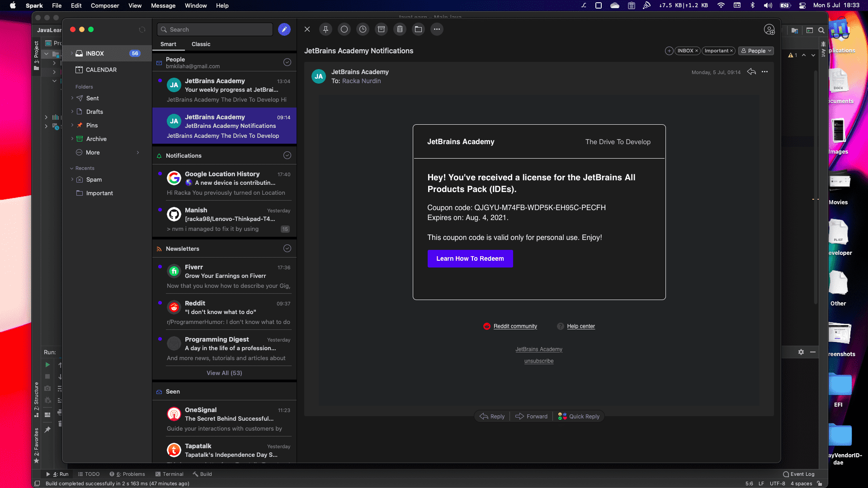Click the reply arrow in the email header
The height and width of the screenshot is (488, 868).
751,72
